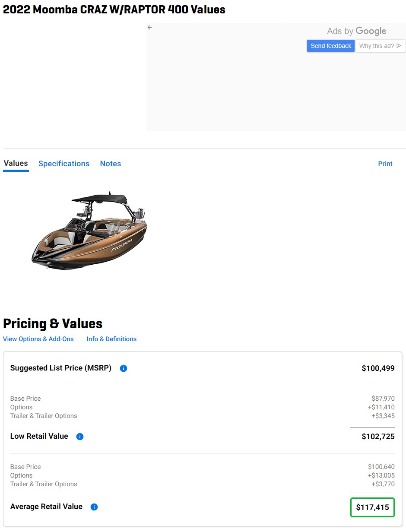
Task: Open Low Retail Value info icon
Action: [80, 437]
